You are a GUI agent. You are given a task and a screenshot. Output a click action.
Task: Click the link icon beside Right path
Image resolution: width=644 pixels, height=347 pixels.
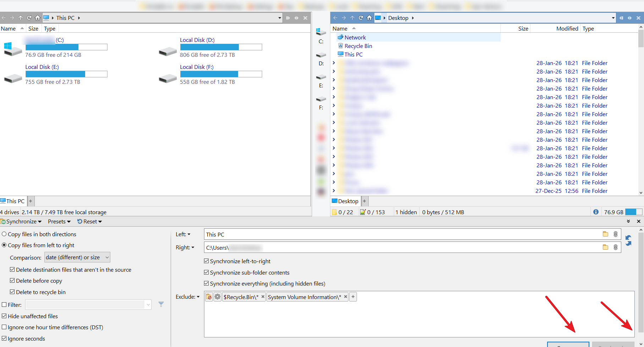616,247
